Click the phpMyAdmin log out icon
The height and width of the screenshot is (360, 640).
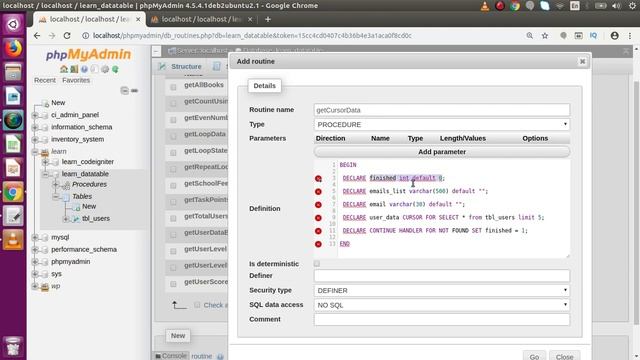tap(74, 69)
